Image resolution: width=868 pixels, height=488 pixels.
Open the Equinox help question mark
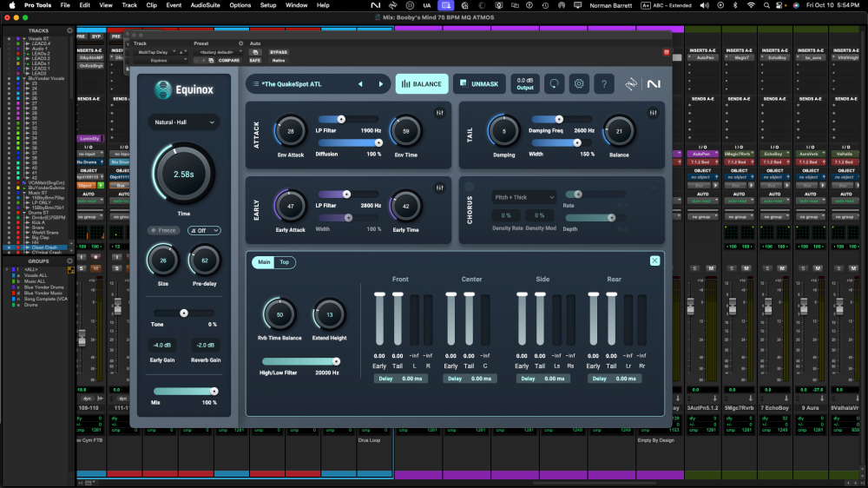pyautogui.click(x=604, y=84)
